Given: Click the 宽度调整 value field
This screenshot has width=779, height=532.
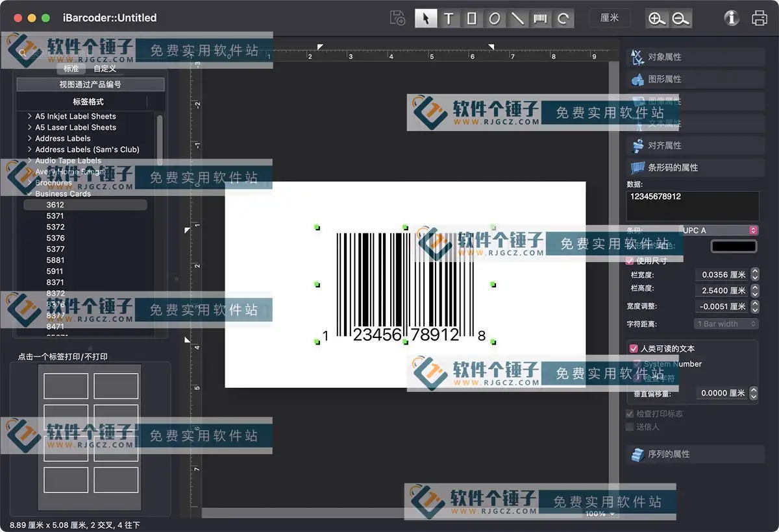Looking at the screenshot, I should pos(721,306).
